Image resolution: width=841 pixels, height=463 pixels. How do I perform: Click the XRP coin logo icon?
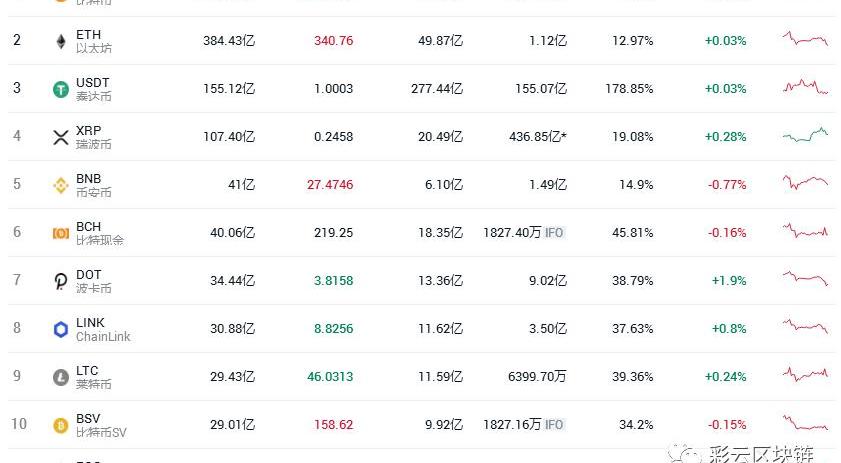point(60,137)
